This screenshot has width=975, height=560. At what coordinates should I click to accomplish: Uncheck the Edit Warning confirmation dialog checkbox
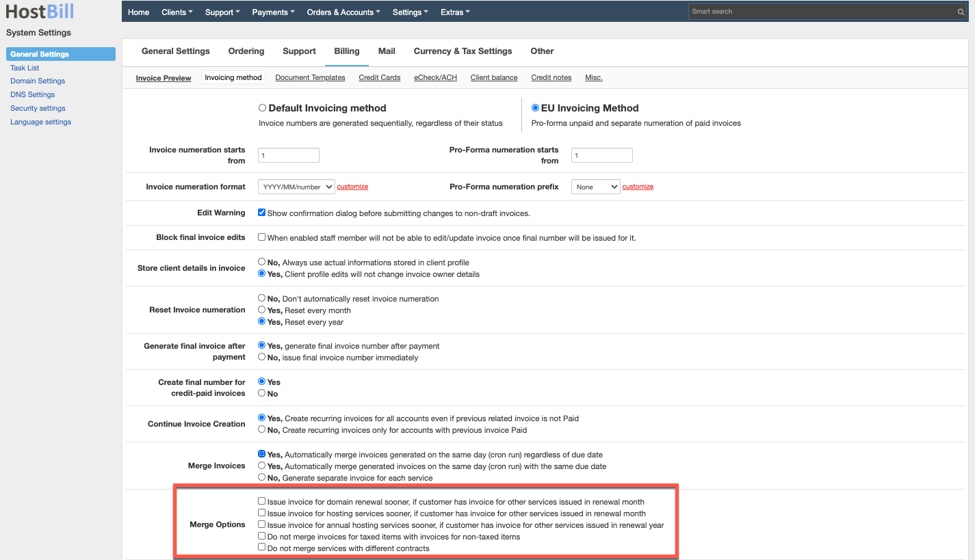pos(261,212)
